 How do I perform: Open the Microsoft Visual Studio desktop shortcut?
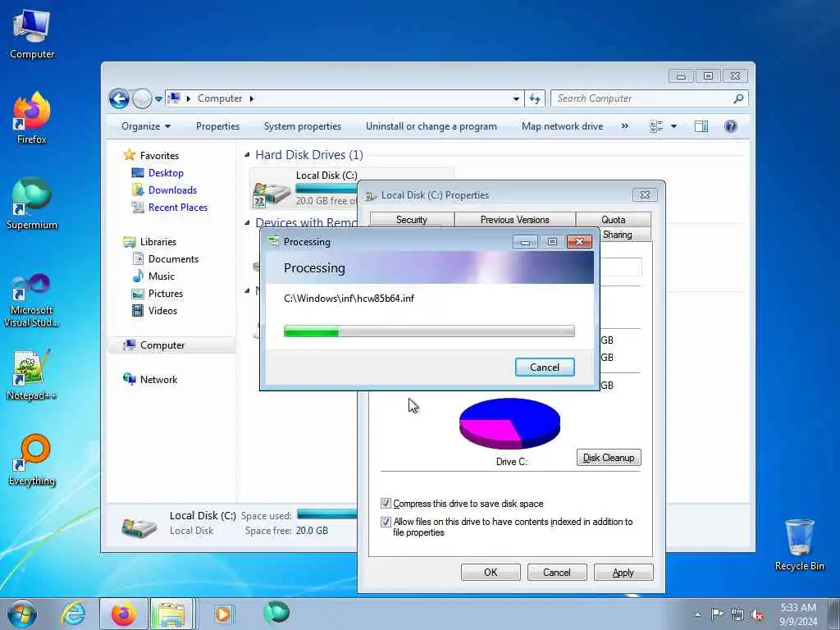[x=32, y=300]
